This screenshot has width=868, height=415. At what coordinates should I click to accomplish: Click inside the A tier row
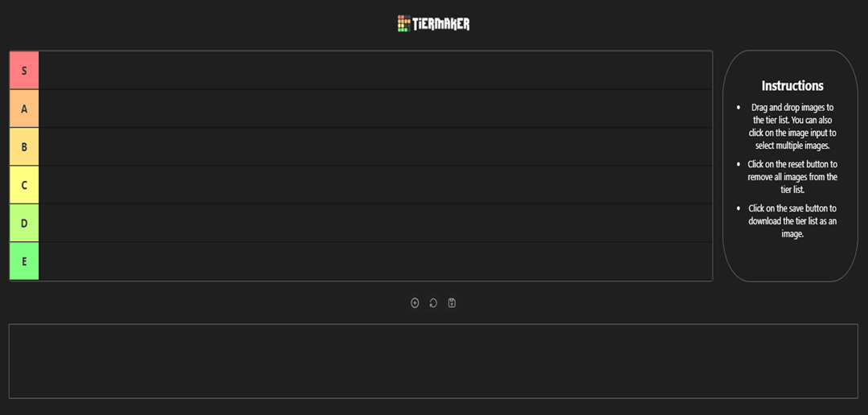click(x=375, y=109)
